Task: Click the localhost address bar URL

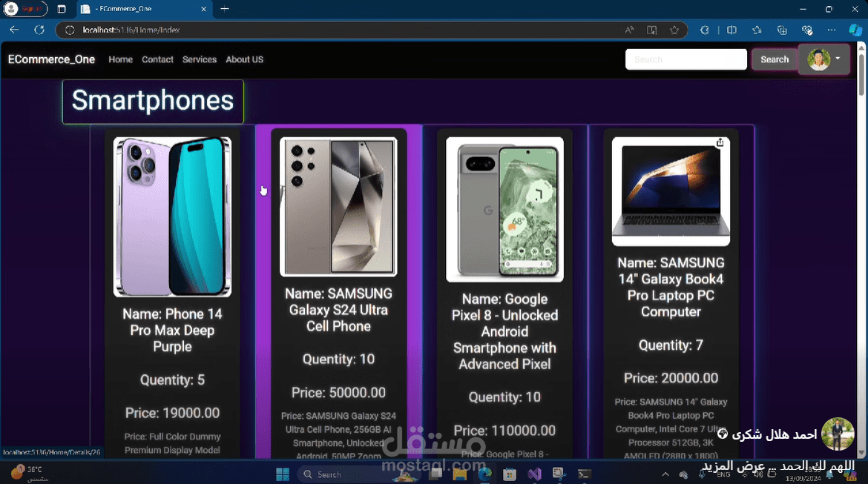Action: coord(131,30)
